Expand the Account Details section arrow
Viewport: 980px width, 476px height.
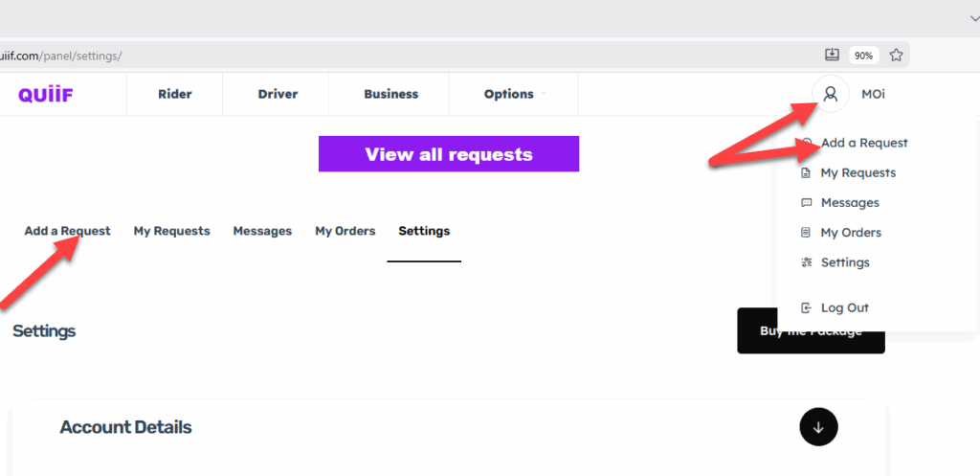point(818,427)
